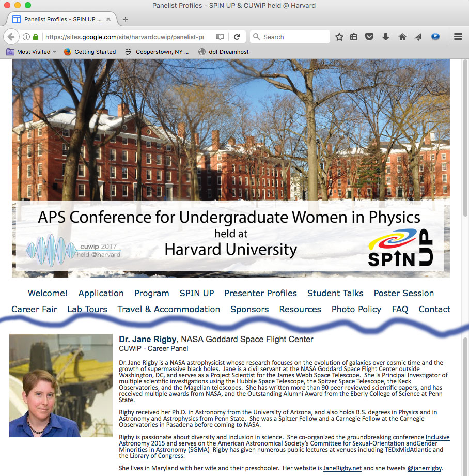The width and height of the screenshot is (469, 476).
Task: Go to Student Talks
Action: [x=335, y=293]
